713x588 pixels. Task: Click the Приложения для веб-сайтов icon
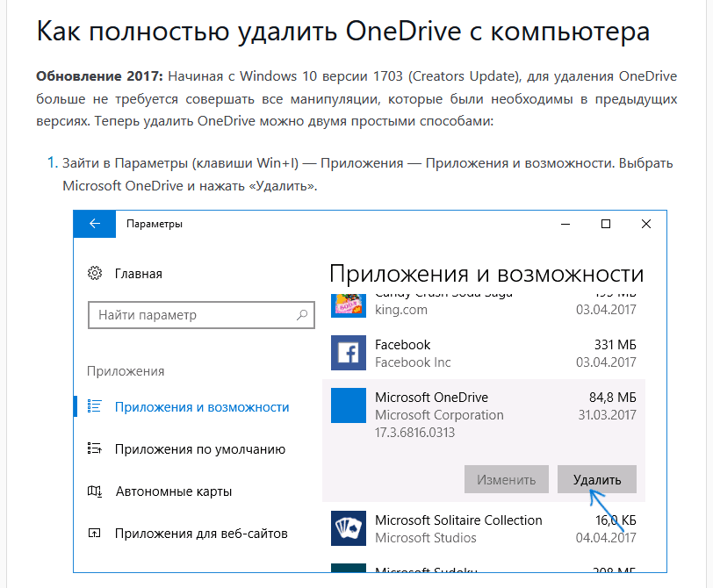pyautogui.click(x=95, y=534)
